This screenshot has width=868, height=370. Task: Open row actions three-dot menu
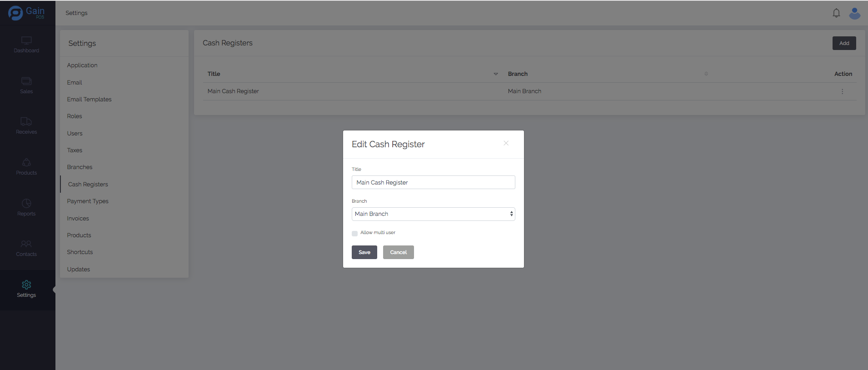pos(842,91)
